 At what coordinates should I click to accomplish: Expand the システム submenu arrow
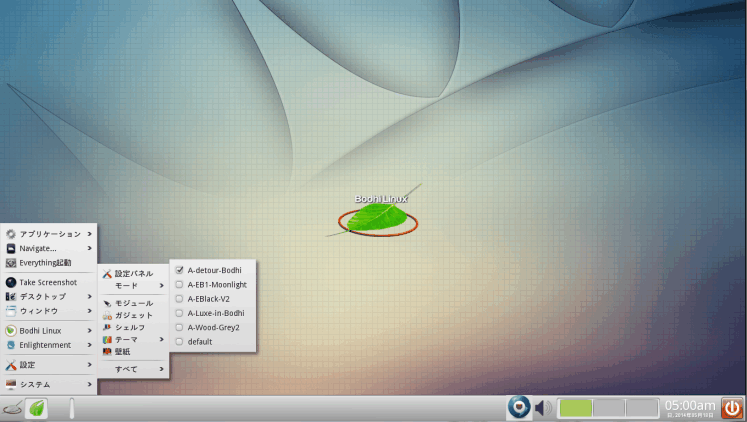(x=90, y=384)
